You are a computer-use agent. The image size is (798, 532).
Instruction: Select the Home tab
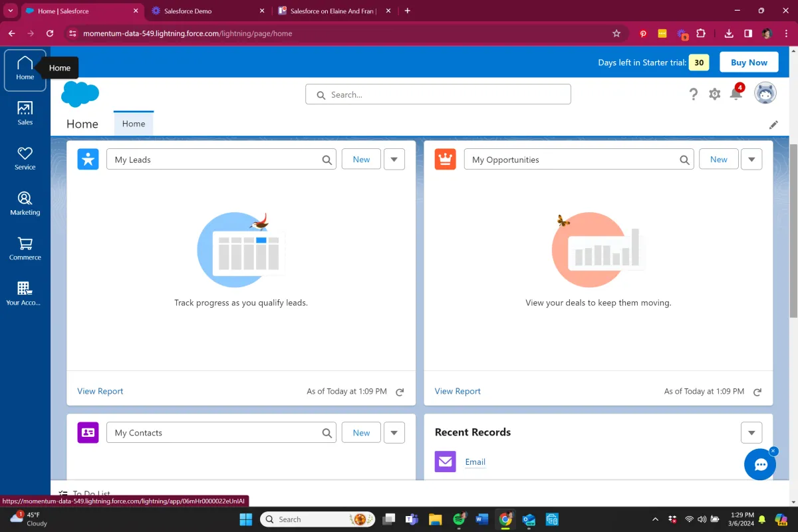click(134, 124)
